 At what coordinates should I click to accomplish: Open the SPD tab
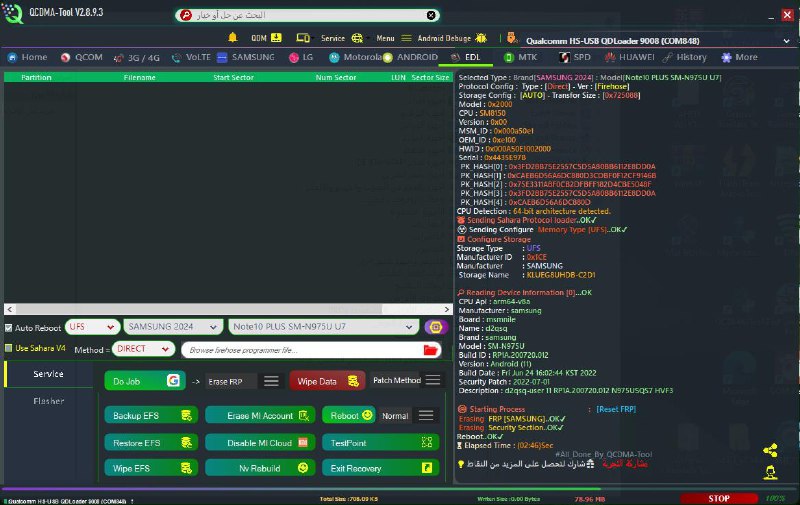tap(575, 57)
